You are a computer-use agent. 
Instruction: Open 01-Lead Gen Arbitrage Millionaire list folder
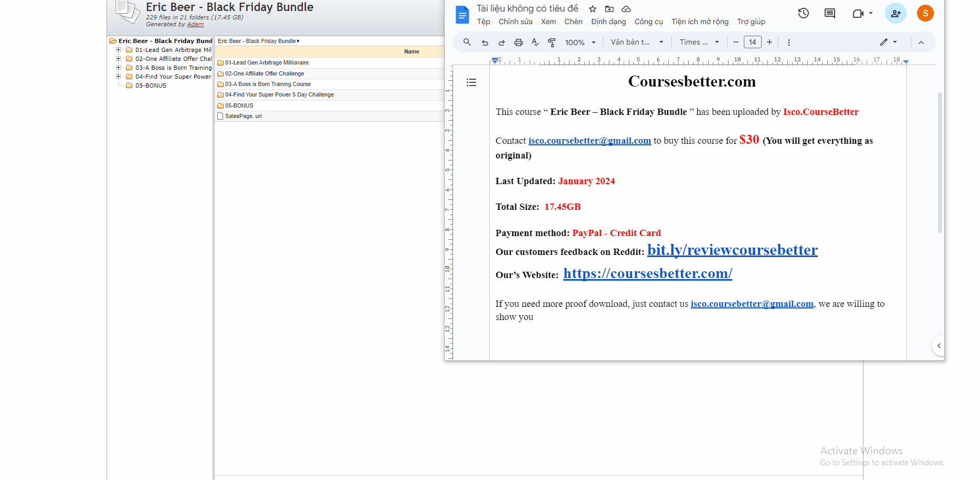267,62
